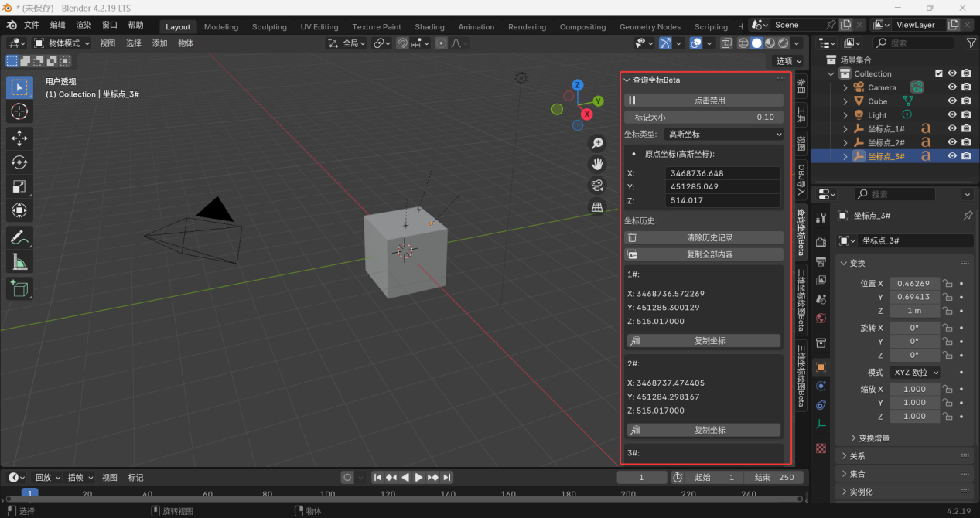Click the 清除历史记录 button
This screenshot has height=518, width=980.
pos(704,237)
